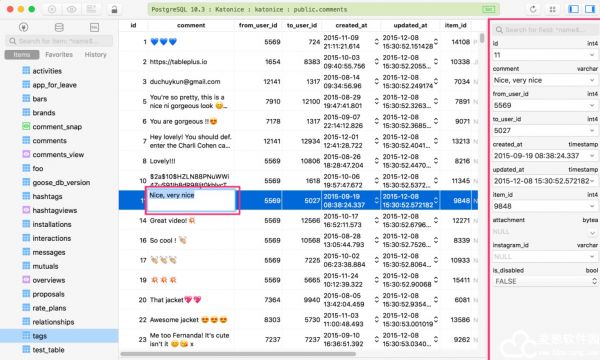Image resolution: width=600 pixels, height=360 pixels.
Task: Open the item_id dropdown showing 9848
Action: click(x=592, y=206)
